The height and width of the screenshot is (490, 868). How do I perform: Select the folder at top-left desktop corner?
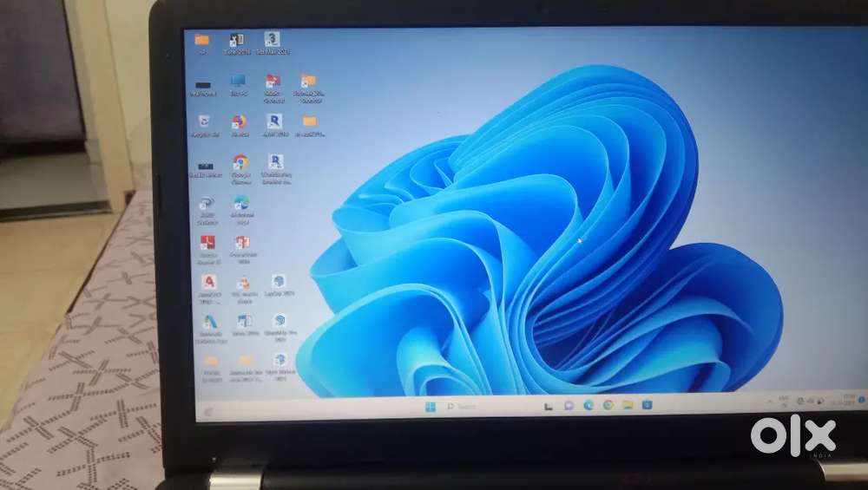click(201, 43)
